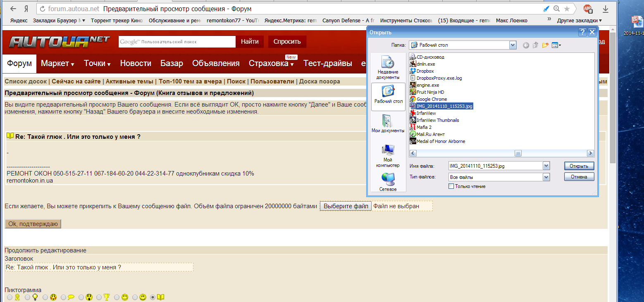This screenshot has height=302, width=644.
Task: Open Мои документы in the places bar
Action: click(x=388, y=124)
